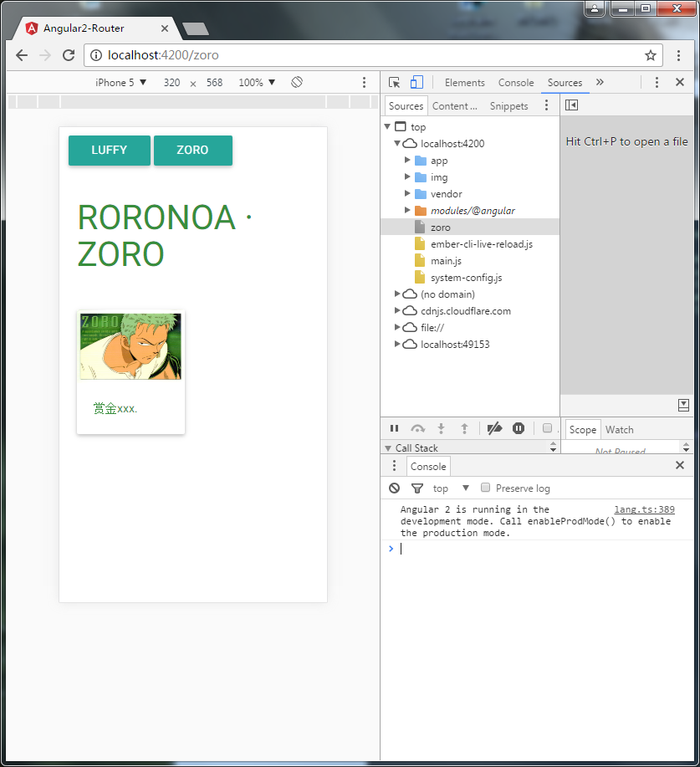This screenshot has height=767, width=700.
Task: Close the console drawer
Action: click(679, 465)
